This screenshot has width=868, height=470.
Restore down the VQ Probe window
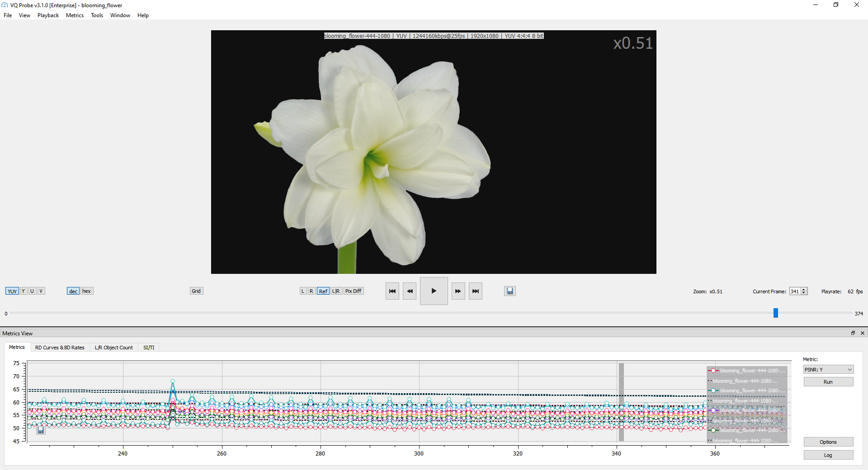[x=836, y=5]
